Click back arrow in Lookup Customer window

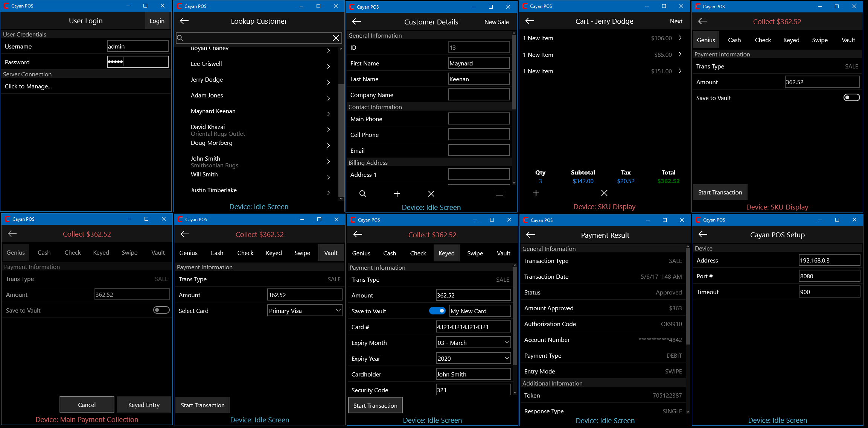[184, 21]
